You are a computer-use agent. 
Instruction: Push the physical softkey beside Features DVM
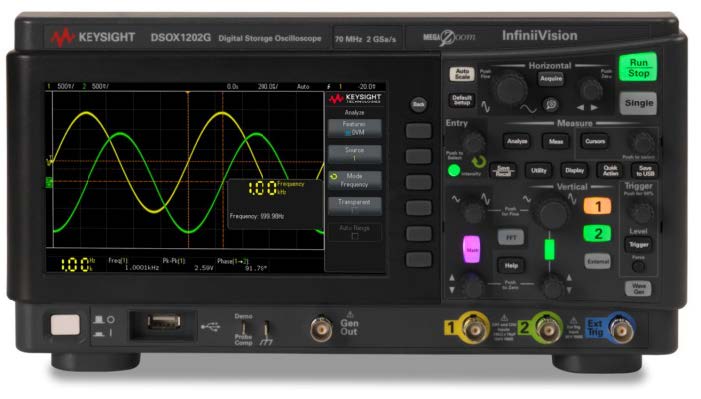(x=418, y=131)
